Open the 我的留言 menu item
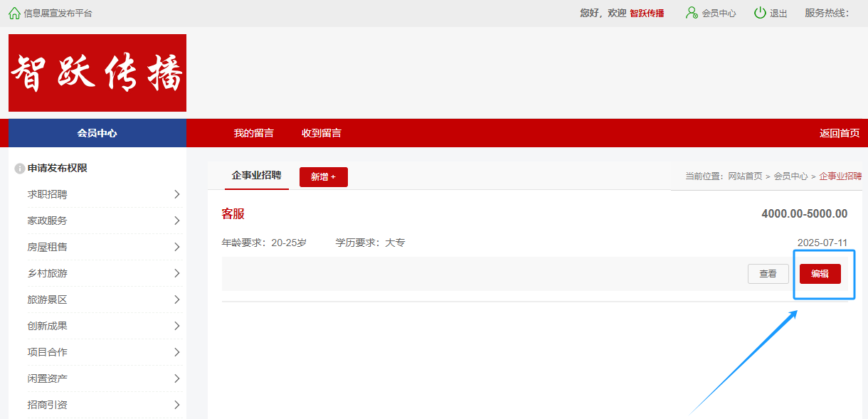 click(254, 133)
